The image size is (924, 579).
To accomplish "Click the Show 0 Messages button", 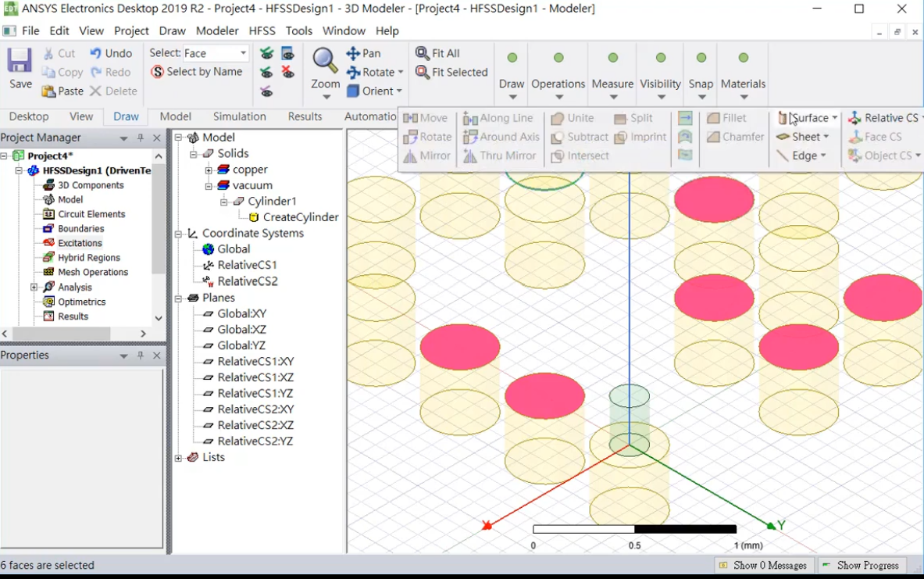I will click(x=764, y=566).
